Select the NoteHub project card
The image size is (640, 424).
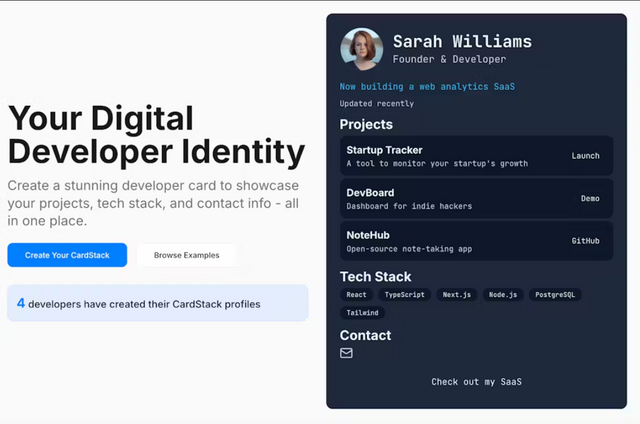(x=476, y=241)
